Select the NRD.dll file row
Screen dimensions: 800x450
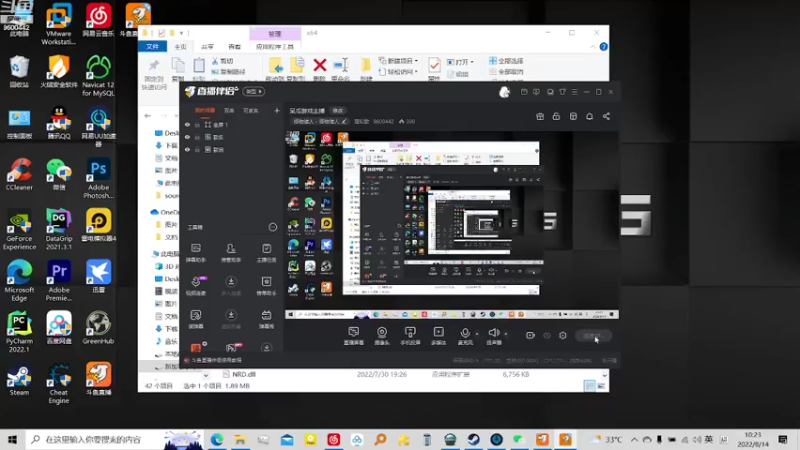pyautogui.click(x=376, y=374)
